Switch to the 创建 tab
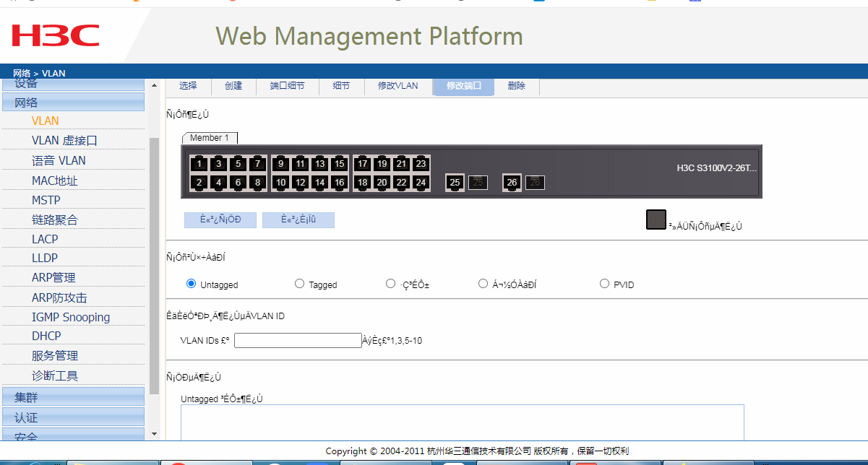The width and height of the screenshot is (868, 465). (233, 86)
